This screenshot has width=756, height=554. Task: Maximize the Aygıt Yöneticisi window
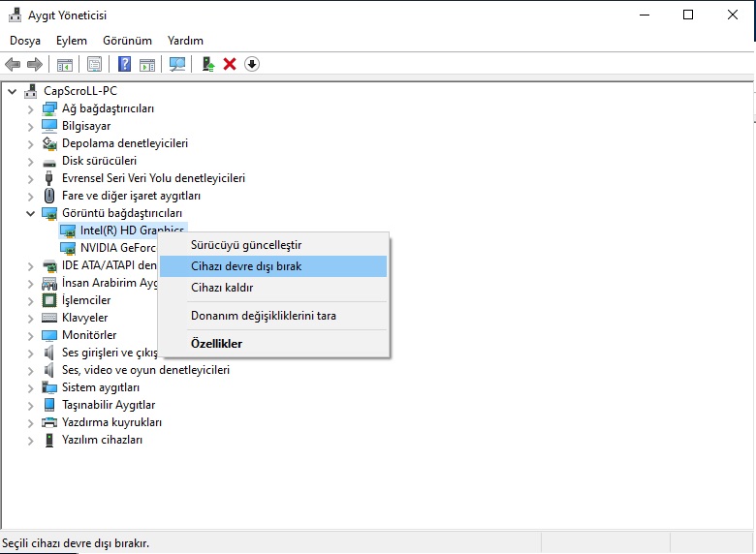tap(688, 15)
